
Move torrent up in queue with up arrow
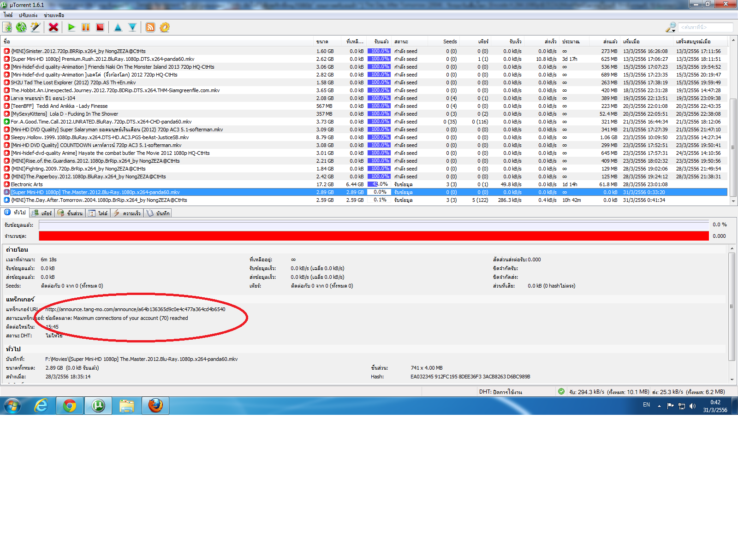[118, 27]
